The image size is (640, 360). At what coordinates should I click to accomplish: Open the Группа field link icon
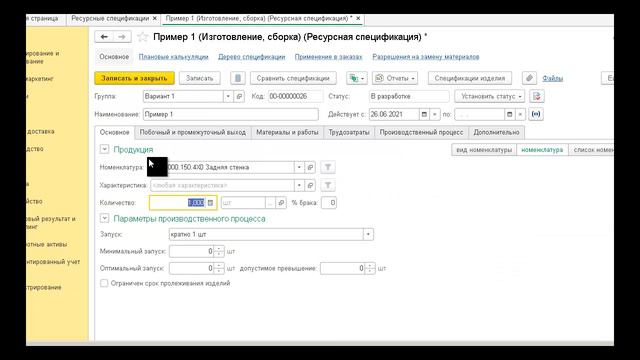[239, 96]
